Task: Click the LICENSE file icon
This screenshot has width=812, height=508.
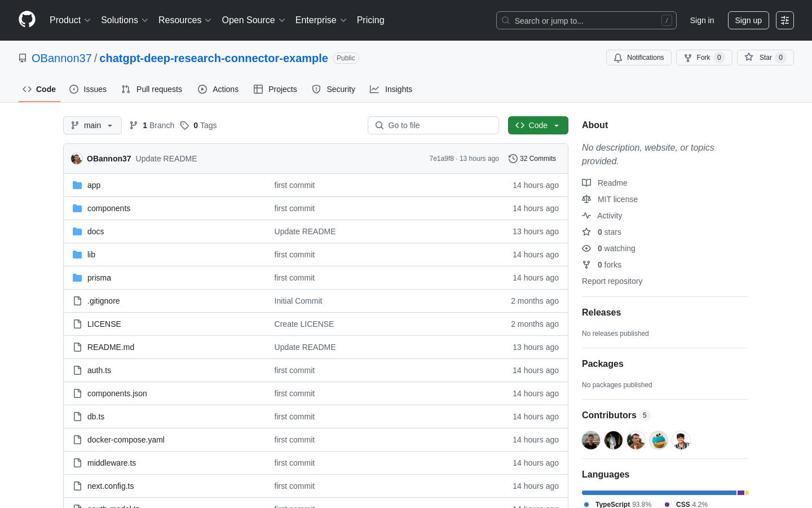Action: 77,324
